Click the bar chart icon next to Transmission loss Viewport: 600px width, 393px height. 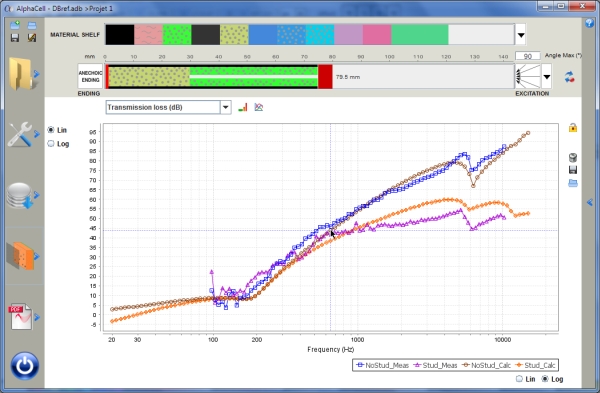[x=243, y=108]
